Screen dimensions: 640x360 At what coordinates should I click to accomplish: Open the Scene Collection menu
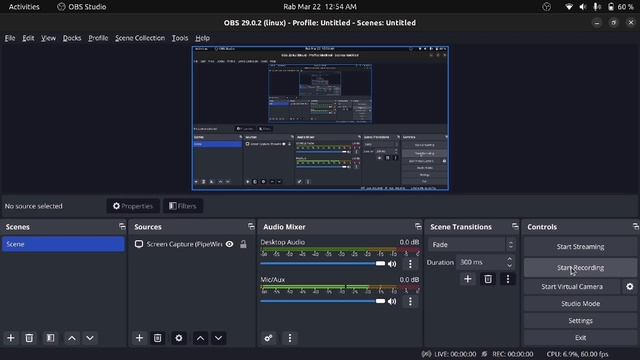(140, 38)
